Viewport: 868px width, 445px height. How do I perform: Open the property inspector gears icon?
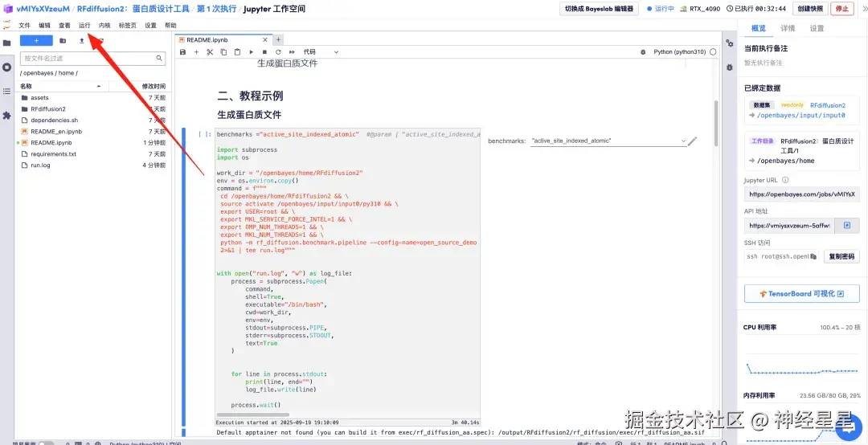730,43
